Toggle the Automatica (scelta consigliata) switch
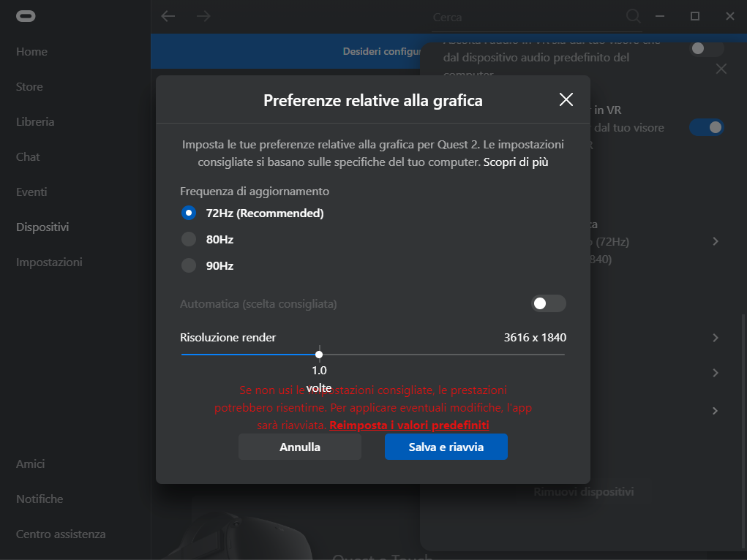747x560 pixels. point(548,303)
